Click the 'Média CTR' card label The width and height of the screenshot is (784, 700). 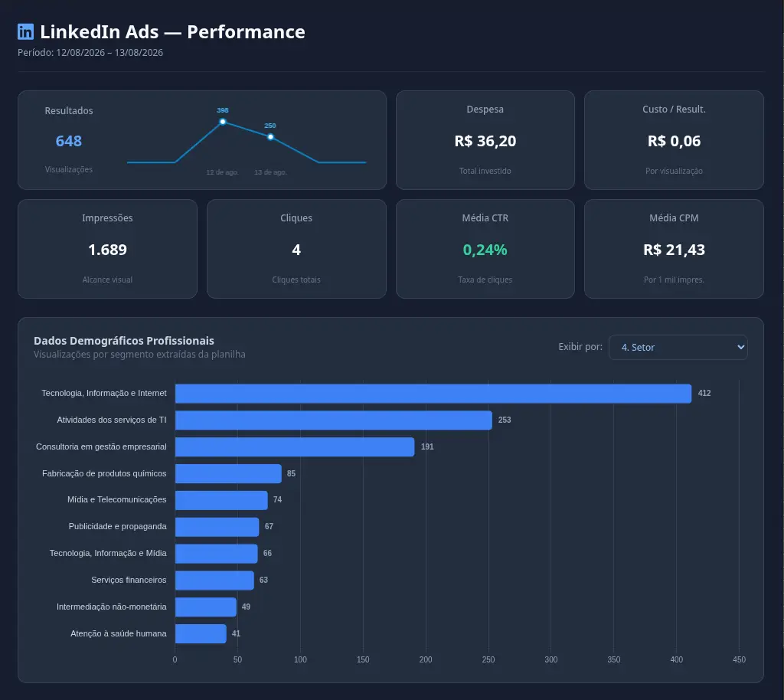[485, 218]
